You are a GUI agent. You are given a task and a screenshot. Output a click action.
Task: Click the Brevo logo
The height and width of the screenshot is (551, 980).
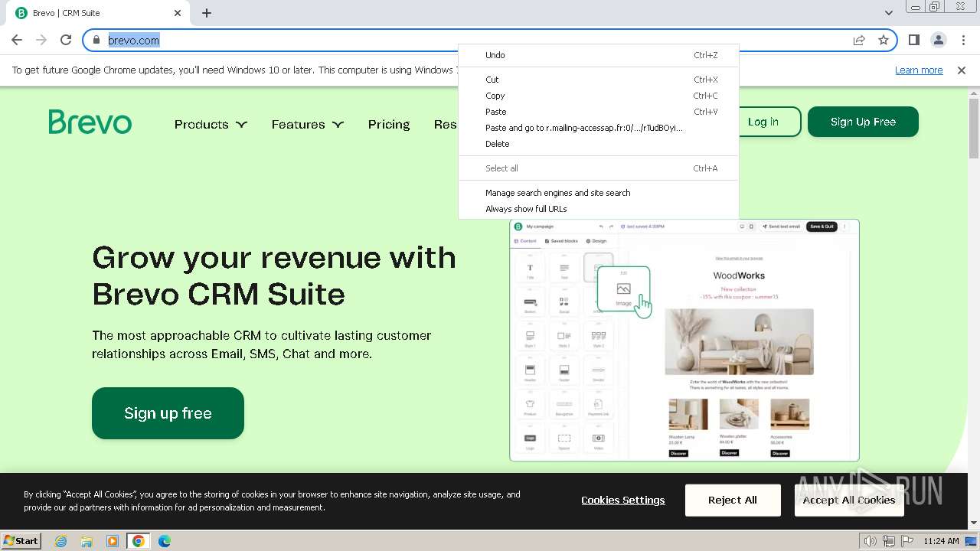point(90,122)
